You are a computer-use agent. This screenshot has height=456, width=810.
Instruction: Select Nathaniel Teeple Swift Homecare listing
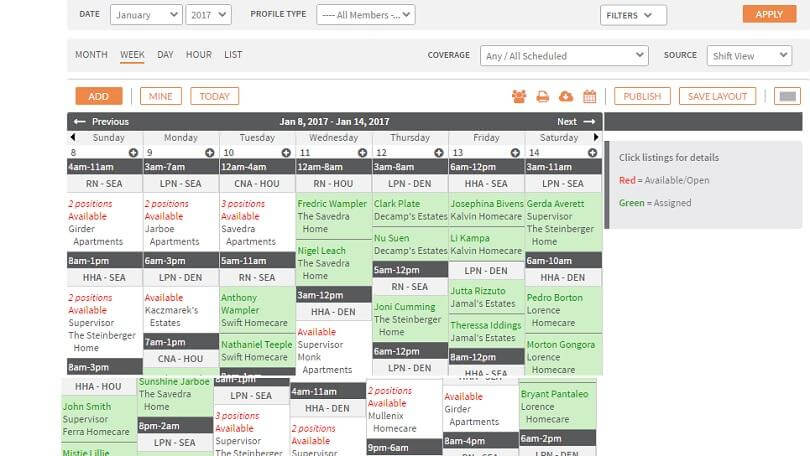click(258, 351)
